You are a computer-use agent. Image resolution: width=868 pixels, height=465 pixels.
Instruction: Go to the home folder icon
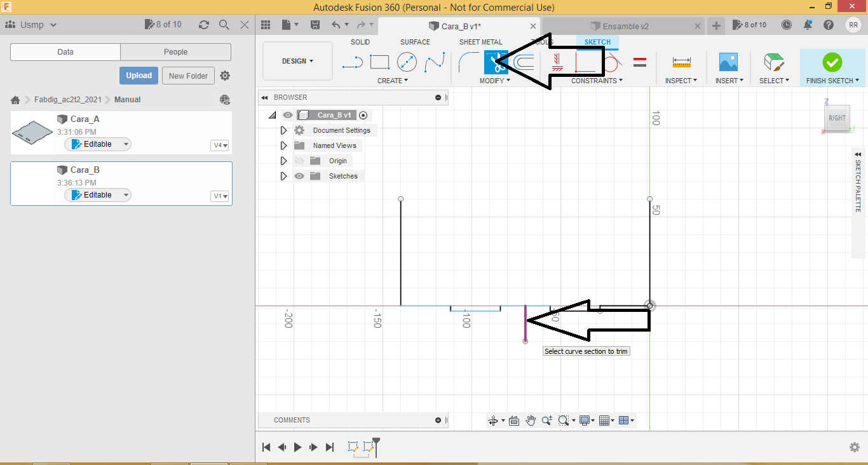15,100
